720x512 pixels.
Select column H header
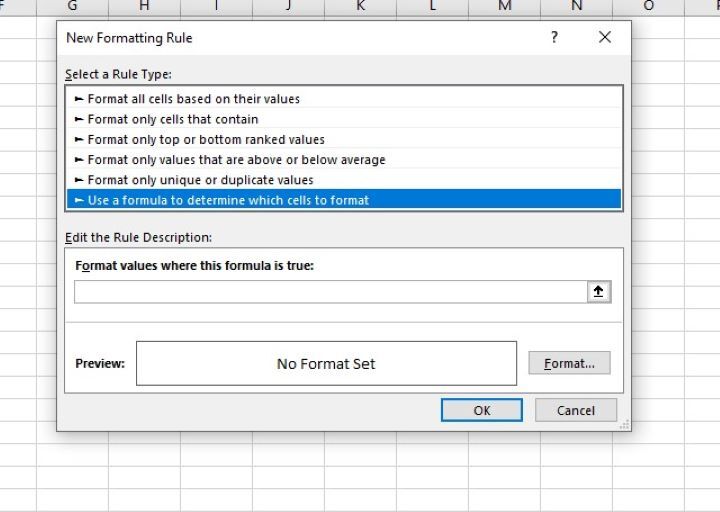click(145, 7)
